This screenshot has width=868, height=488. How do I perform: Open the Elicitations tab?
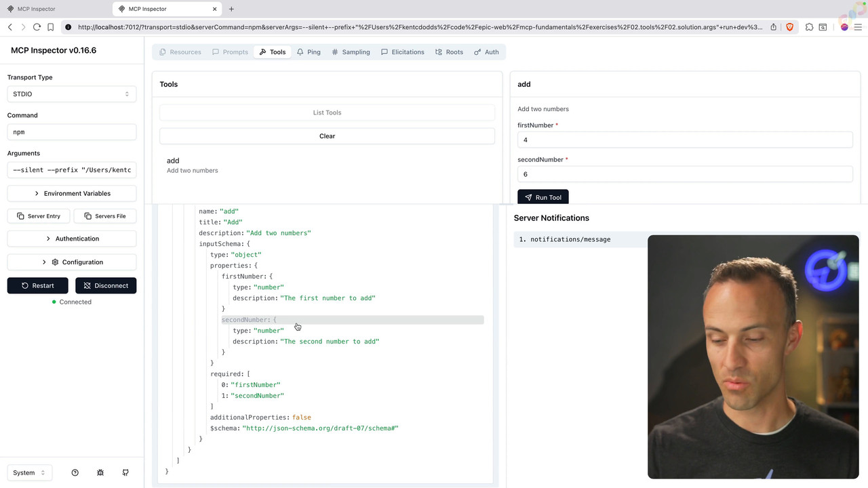tap(403, 52)
